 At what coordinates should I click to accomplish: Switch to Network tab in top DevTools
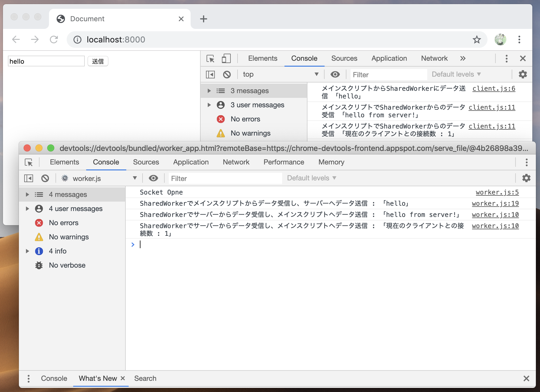pos(434,58)
